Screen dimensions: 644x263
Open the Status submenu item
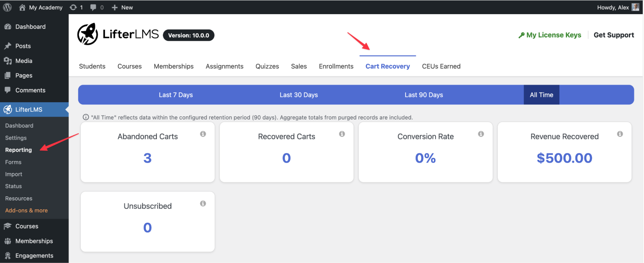click(x=14, y=186)
